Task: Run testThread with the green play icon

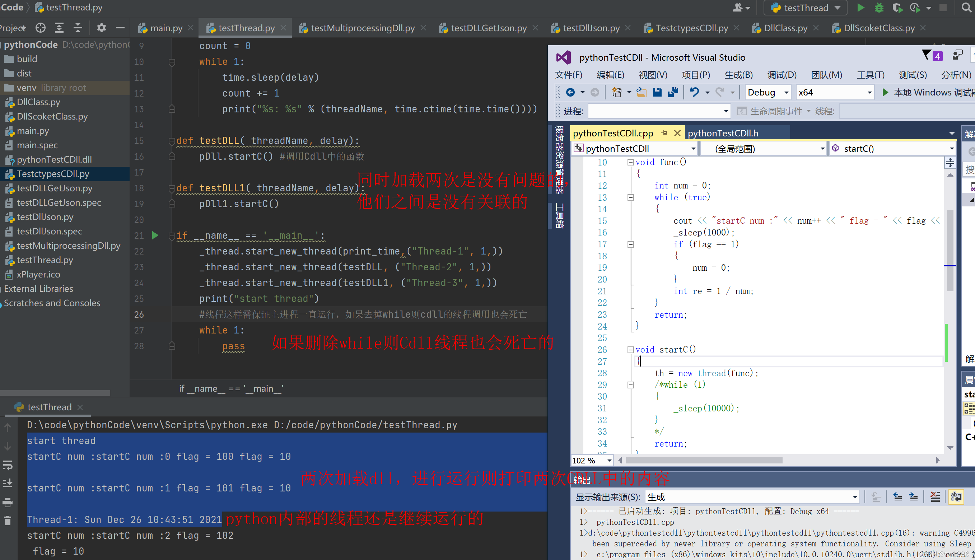Action: [x=861, y=7]
